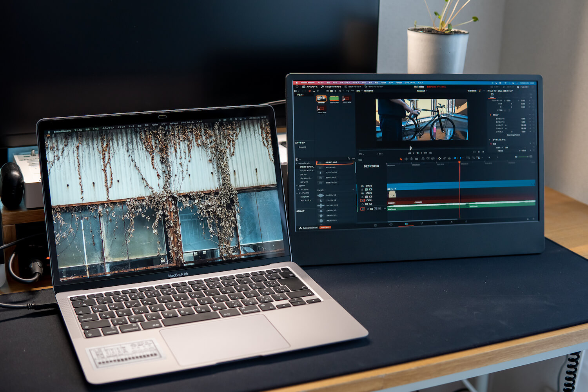588x392 pixels.
Task: Select タイトル in toolbox tree
Action: [303, 174]
